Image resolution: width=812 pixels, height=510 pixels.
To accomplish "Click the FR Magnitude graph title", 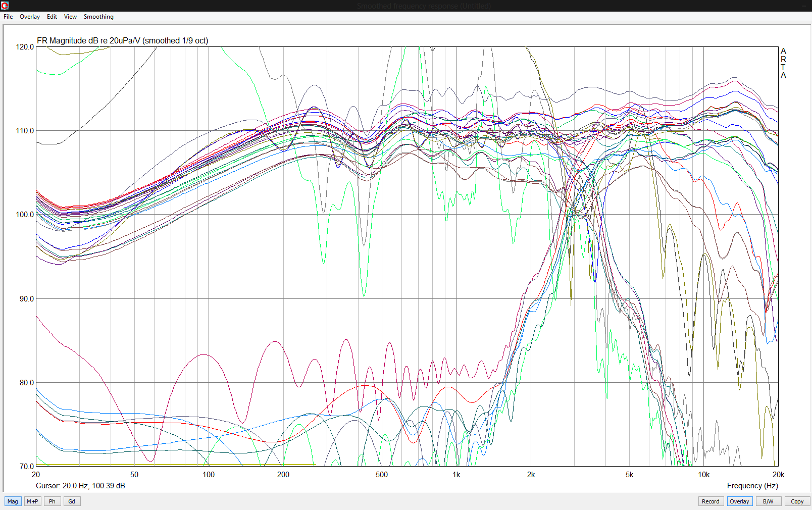I will 122,41.
